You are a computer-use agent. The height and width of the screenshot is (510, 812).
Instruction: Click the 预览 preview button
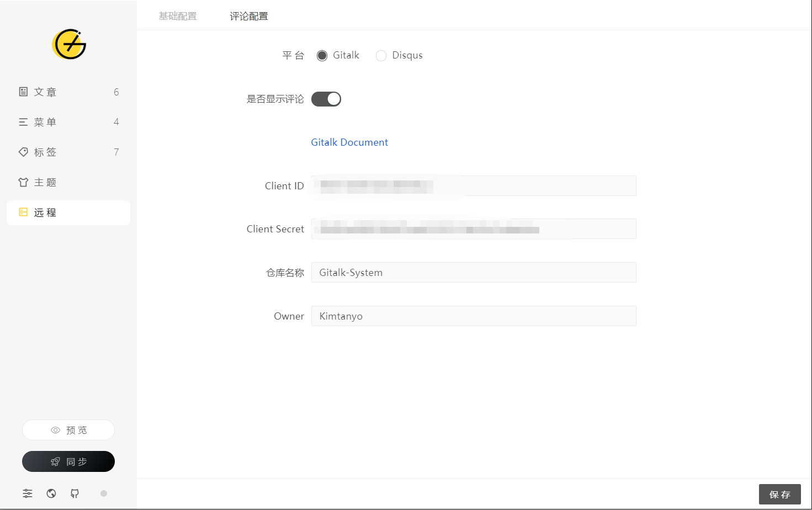coord(68,430)
